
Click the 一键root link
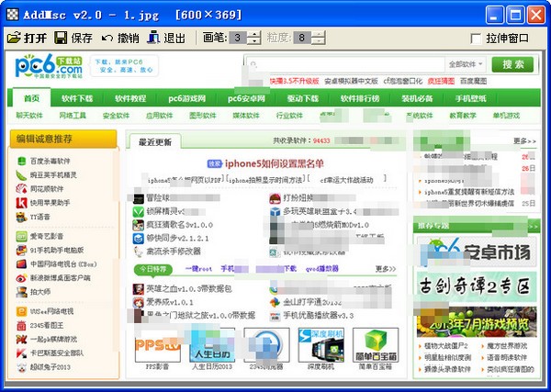click(198, 269)
